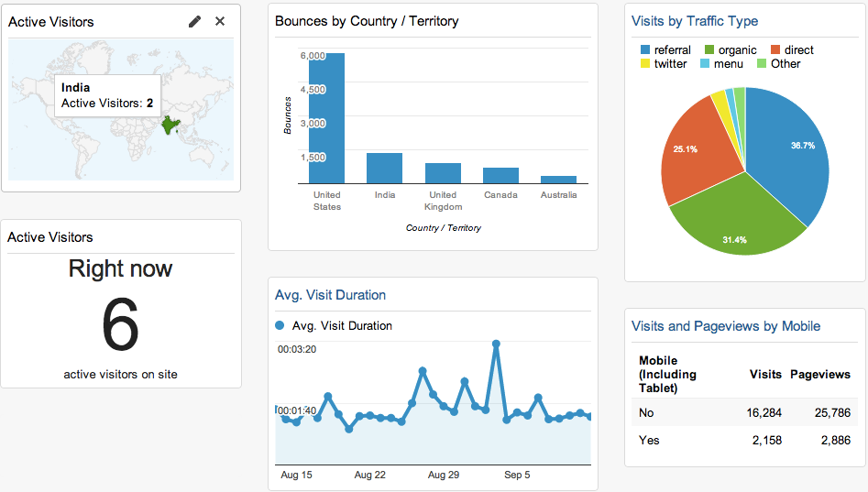Viewport: 868px width, 492px height.
Task: Click the direct orange legend swatch
Action: point(775,49)
